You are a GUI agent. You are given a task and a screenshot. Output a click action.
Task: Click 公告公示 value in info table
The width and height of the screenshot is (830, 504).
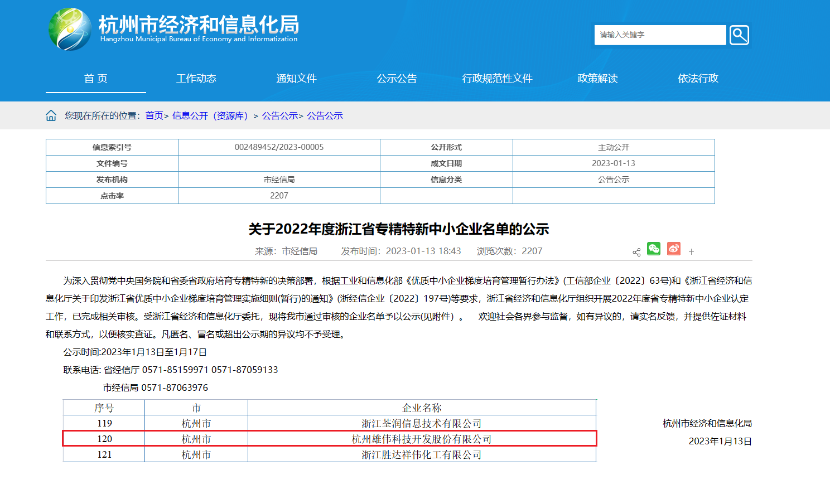[614, 180]
